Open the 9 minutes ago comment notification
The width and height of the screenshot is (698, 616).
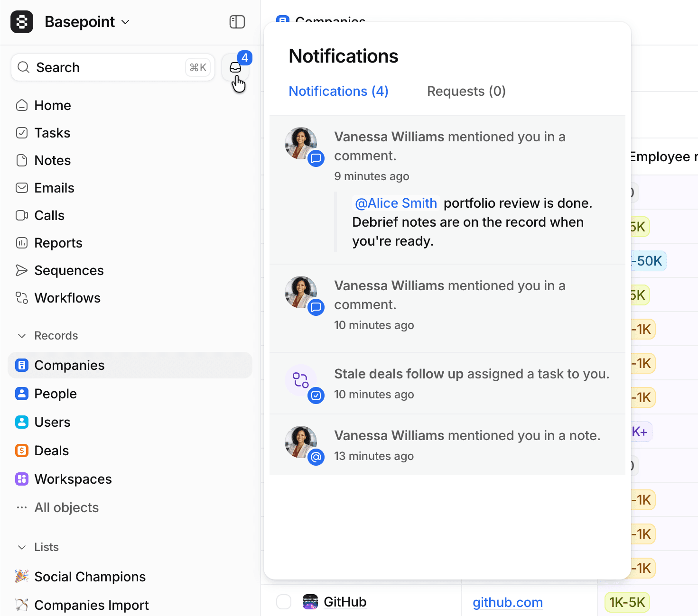pyautogui.click(x=447, y=190)
